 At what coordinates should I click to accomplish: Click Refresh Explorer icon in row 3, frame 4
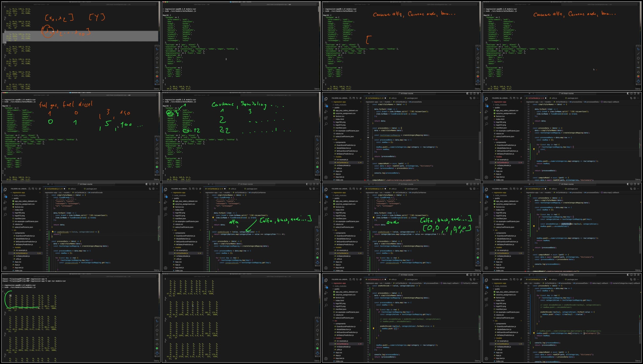click(x=518, y=189)
